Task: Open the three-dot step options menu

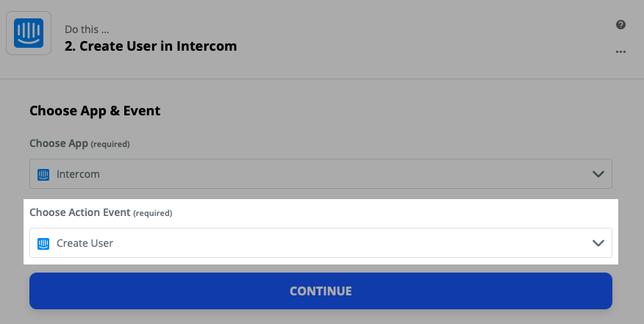Action: (620, 51)
